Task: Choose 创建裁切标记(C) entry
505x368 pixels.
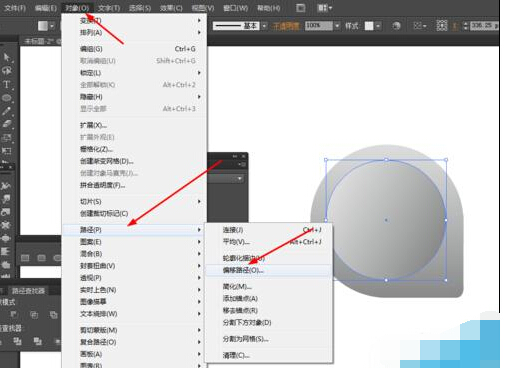Action: pos(134,213)
